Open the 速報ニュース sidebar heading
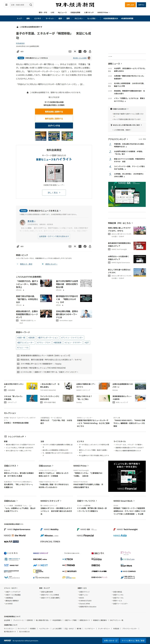This screenshot has width=150, height=644. click(115, 63)
